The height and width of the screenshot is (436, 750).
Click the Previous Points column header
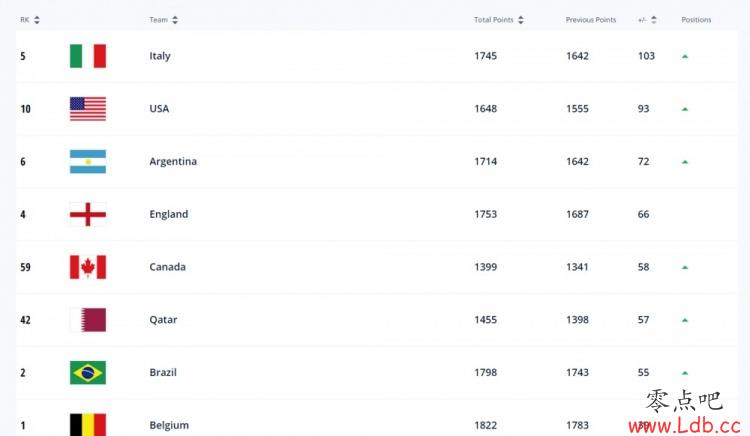591,20
